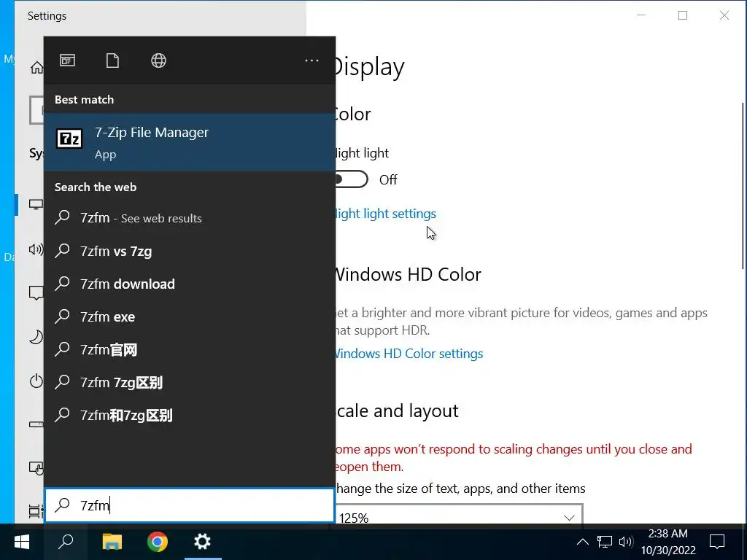Viewport: 747px width, 560px height.
Task: Select the Focus assist moon icon
Action: (36, 337)
